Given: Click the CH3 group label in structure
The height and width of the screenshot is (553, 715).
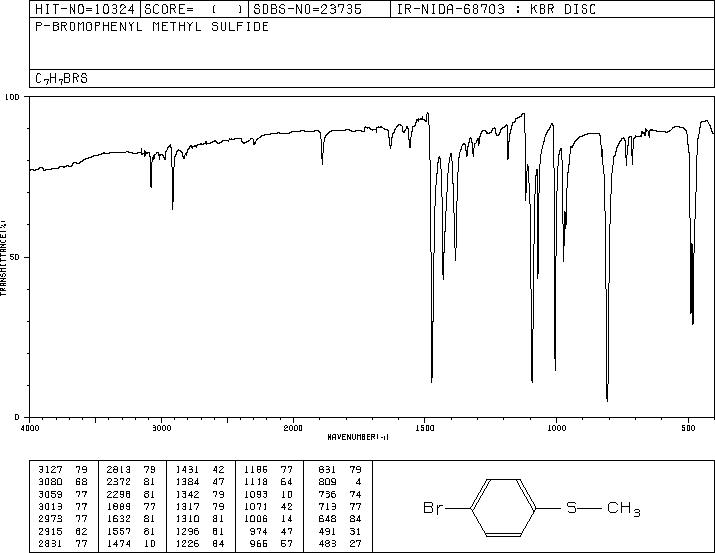Looking at the screenshot, I should (624, 508).
